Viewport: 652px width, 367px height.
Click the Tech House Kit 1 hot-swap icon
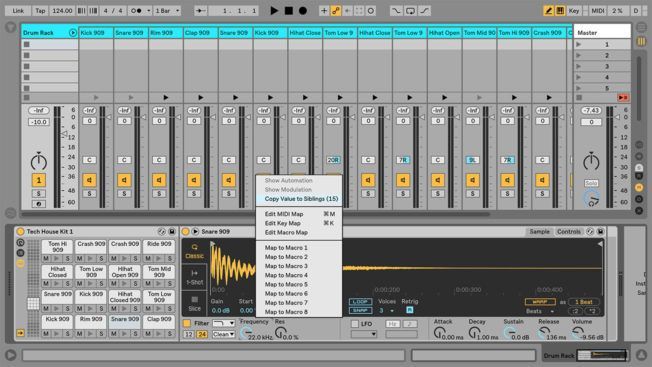[x=162, y=232]
